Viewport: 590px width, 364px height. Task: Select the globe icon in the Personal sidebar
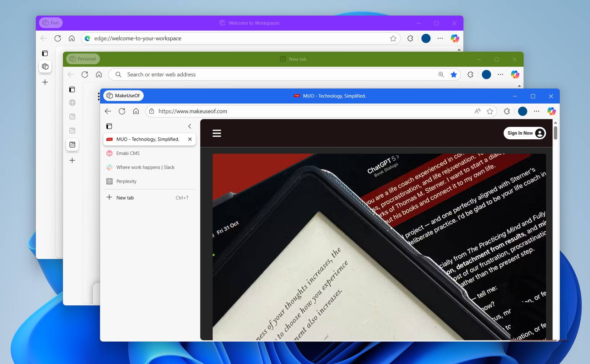(x=72, y=103)
